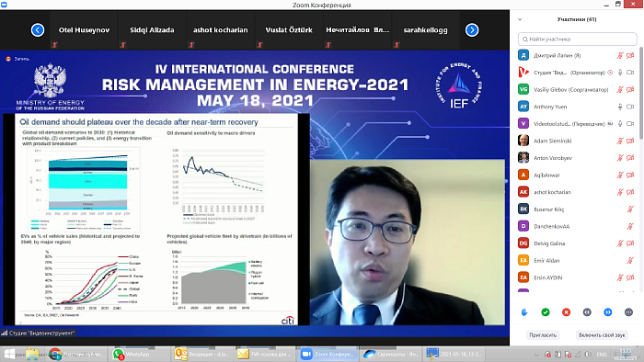This screenshot has width=644, height=362.
Task: Click muted mic icon for Adam Sieminski
Action: (x=620, y=141)
